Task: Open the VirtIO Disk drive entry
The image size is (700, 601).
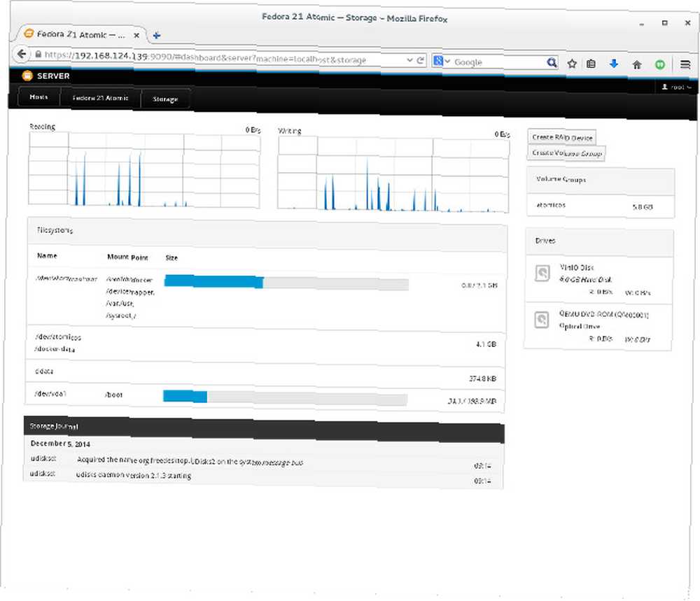Action: [598, 279]
